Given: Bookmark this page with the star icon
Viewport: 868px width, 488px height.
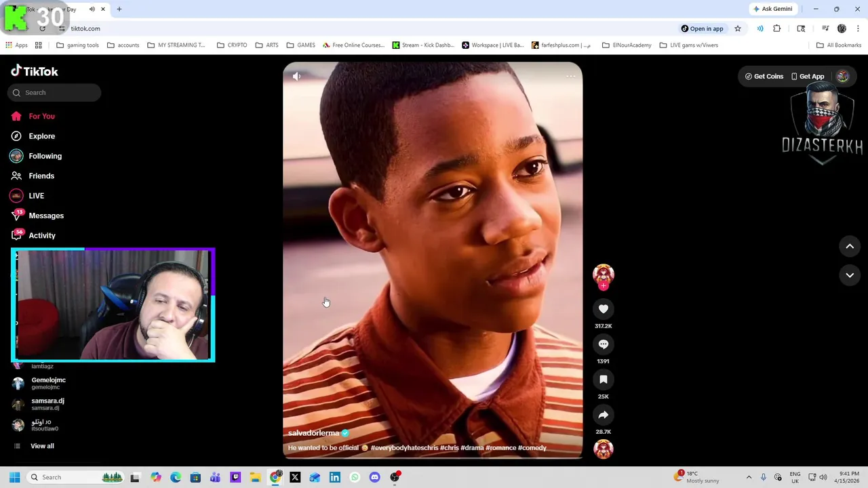Looking at the screenshot, I should tap(738, 28).
